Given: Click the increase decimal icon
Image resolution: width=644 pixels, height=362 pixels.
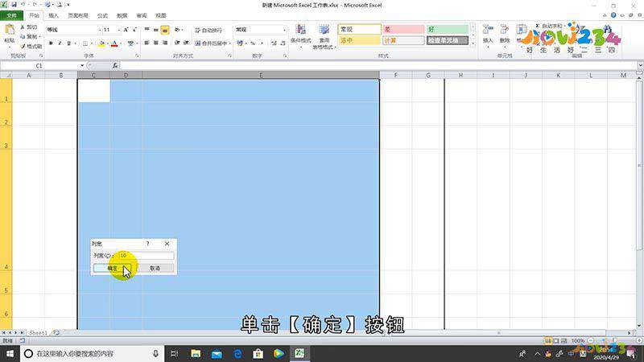Looking at the screenshot, I should click(x=274, y=43).
